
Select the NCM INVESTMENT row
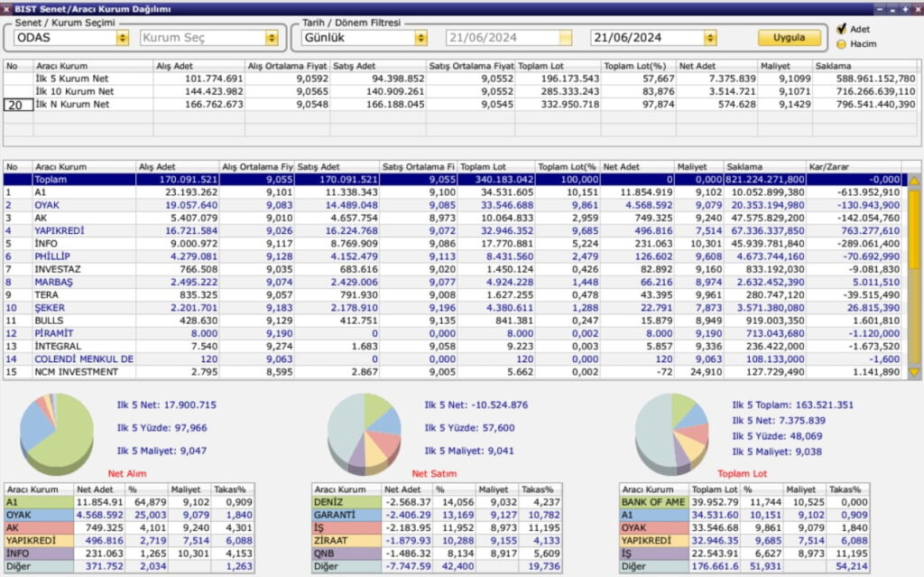click(453, 372)
